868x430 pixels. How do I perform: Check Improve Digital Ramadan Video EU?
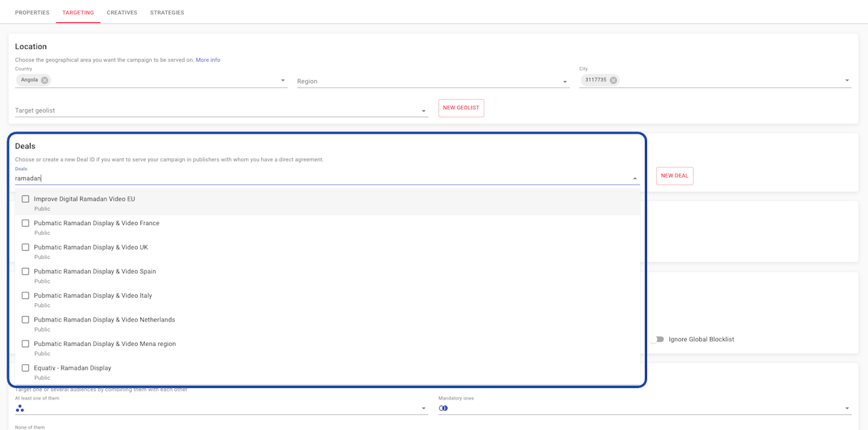click(26, 199)
